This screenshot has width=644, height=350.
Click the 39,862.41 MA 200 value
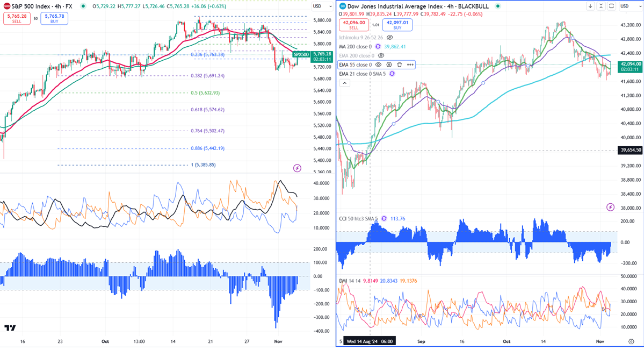pos(395,46)
